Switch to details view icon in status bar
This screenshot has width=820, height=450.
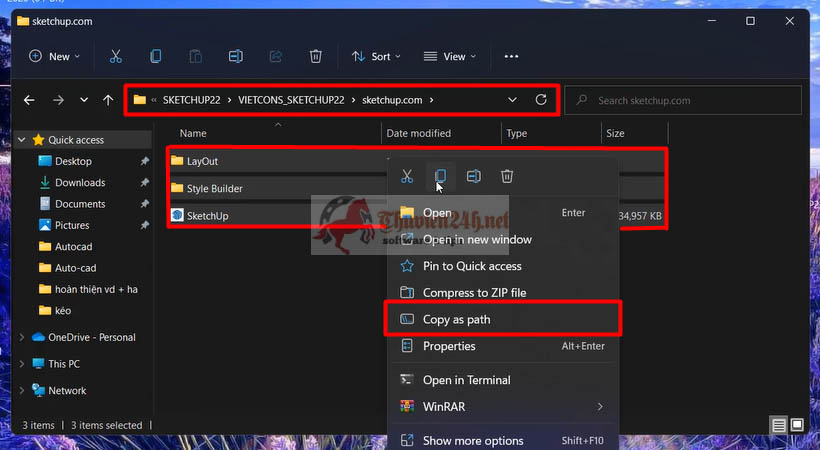(779, 425)
